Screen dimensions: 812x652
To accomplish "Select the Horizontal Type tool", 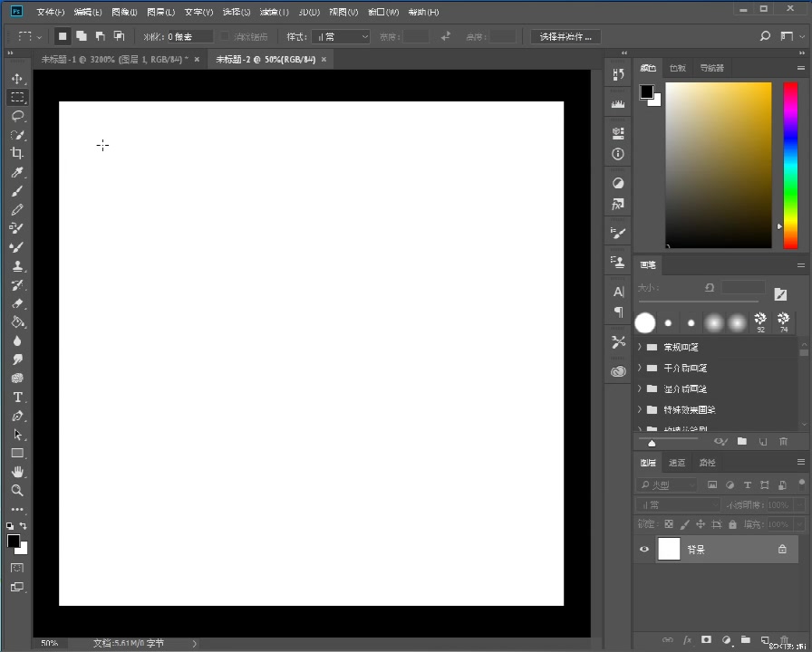I will 17,397.
